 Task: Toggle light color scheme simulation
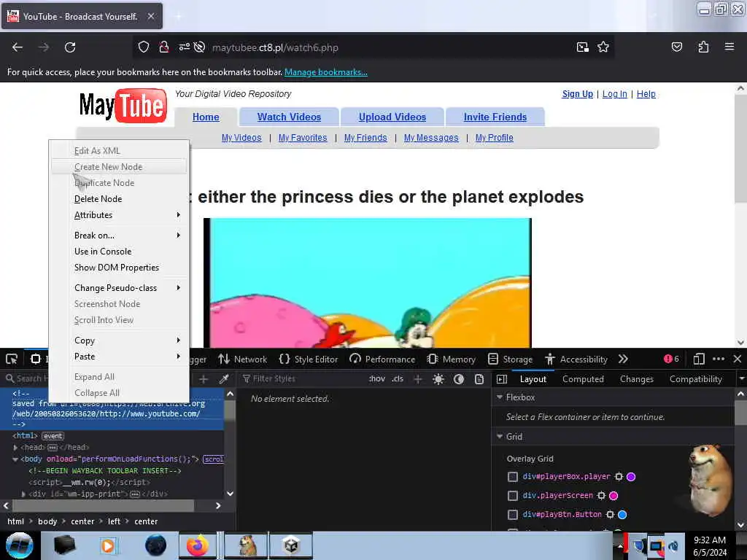coord(438,379)
